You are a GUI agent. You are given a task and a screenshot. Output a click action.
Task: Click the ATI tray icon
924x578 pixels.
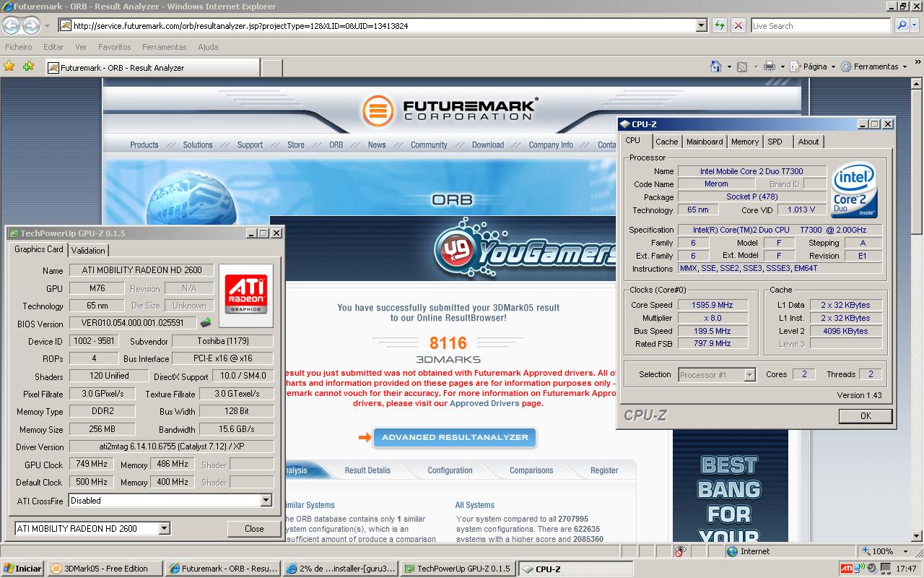point(847,569)
